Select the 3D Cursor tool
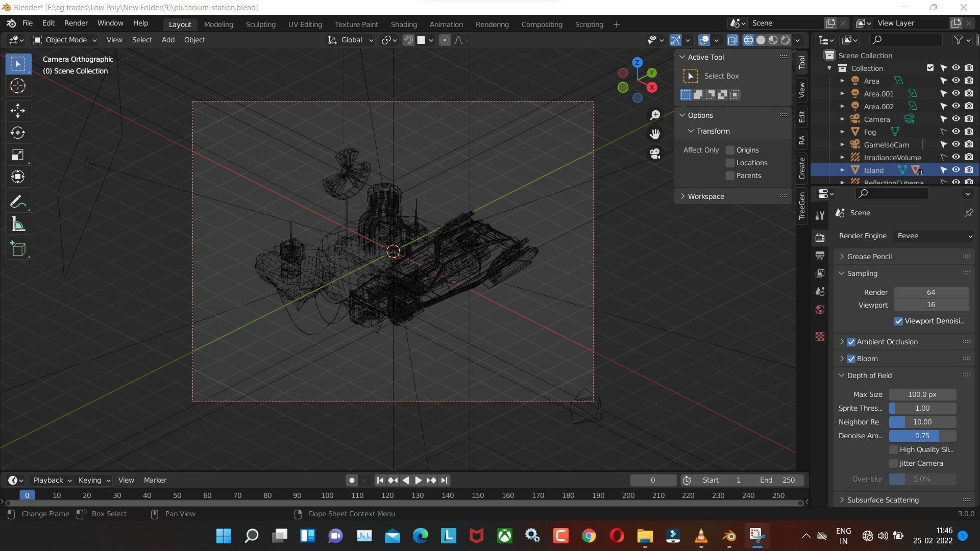 point(18,86)
